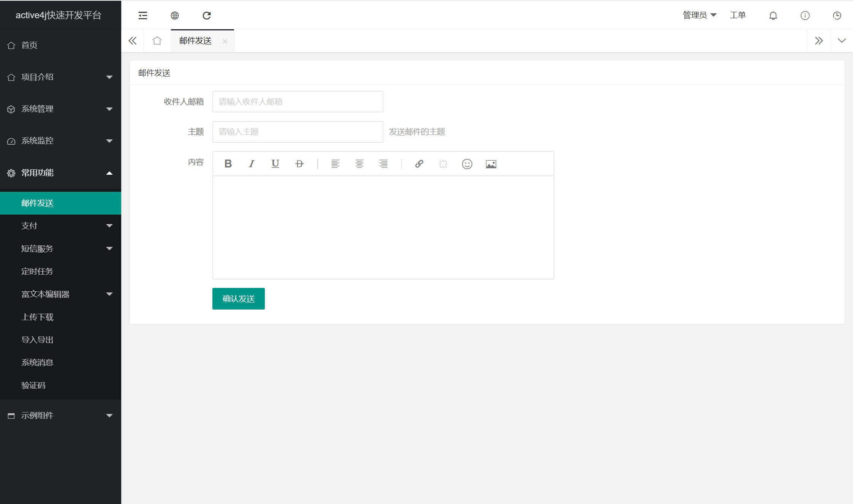Screen dimensions: 853x504
Task: Apply strikethrough text formatting
Action: tap(299, 164)
